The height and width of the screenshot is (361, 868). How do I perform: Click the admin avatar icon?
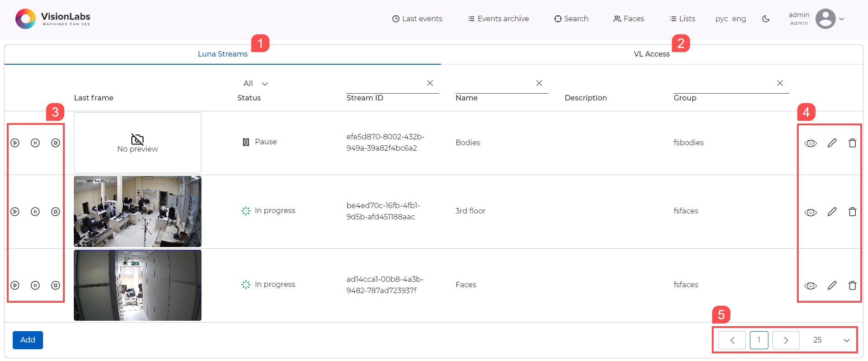[x=825, y=19]
